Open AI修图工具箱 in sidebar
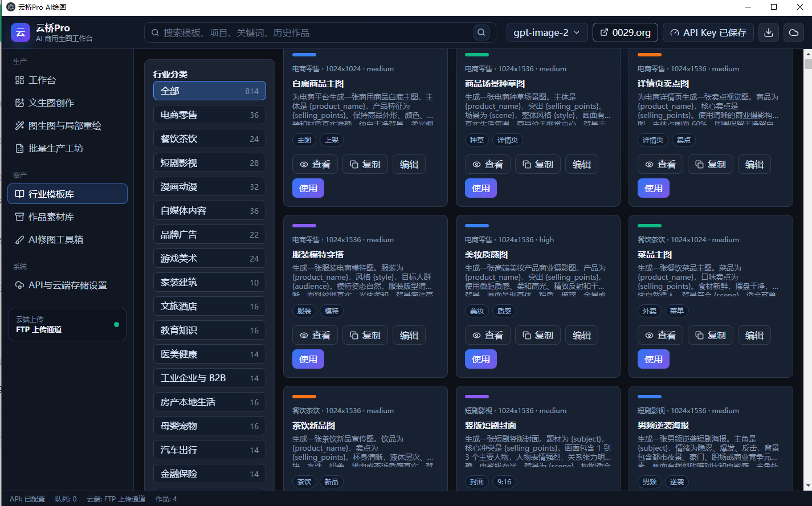This screenshot has width=812, height=506. pos(67,240)
